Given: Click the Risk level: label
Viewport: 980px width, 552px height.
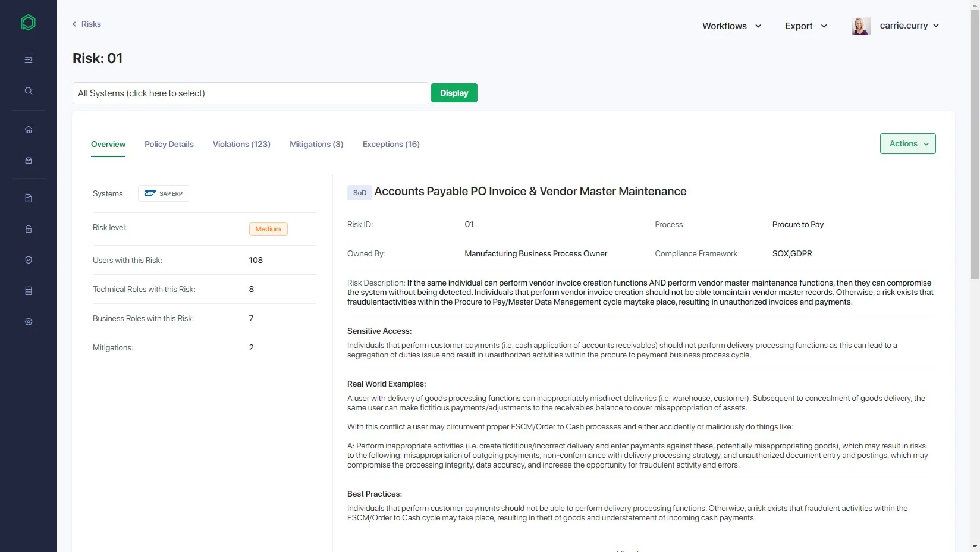Looking at the screenshot, I should [110, 228].
